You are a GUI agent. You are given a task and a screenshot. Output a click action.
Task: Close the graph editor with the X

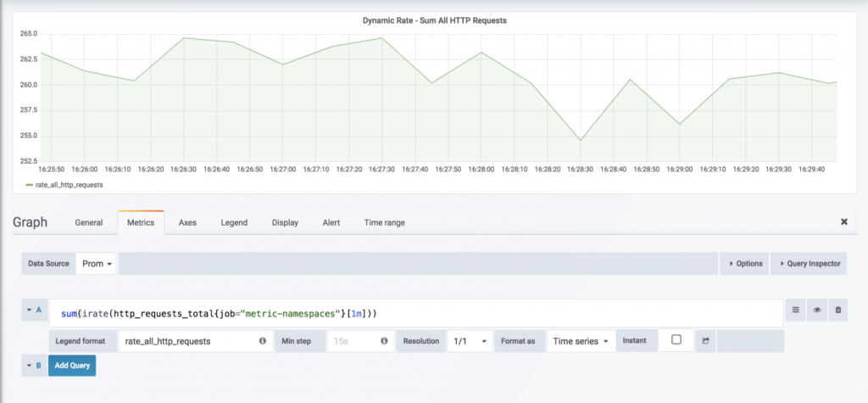point(843,222)
